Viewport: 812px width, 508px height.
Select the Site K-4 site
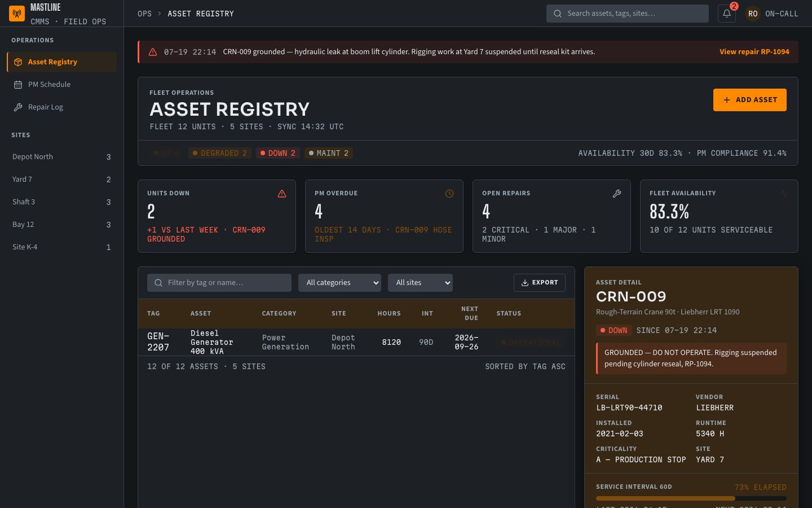point(61,247)
